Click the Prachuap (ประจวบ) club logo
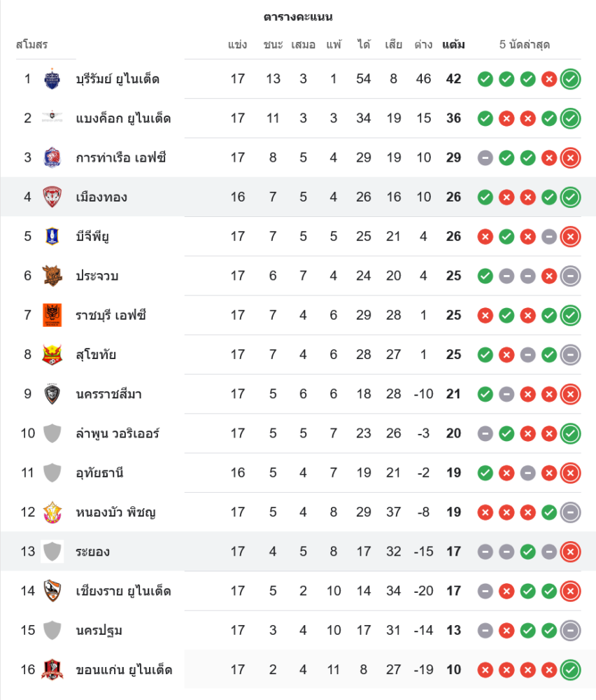Viewport: 596px width, 700px height. pos(52,276)
